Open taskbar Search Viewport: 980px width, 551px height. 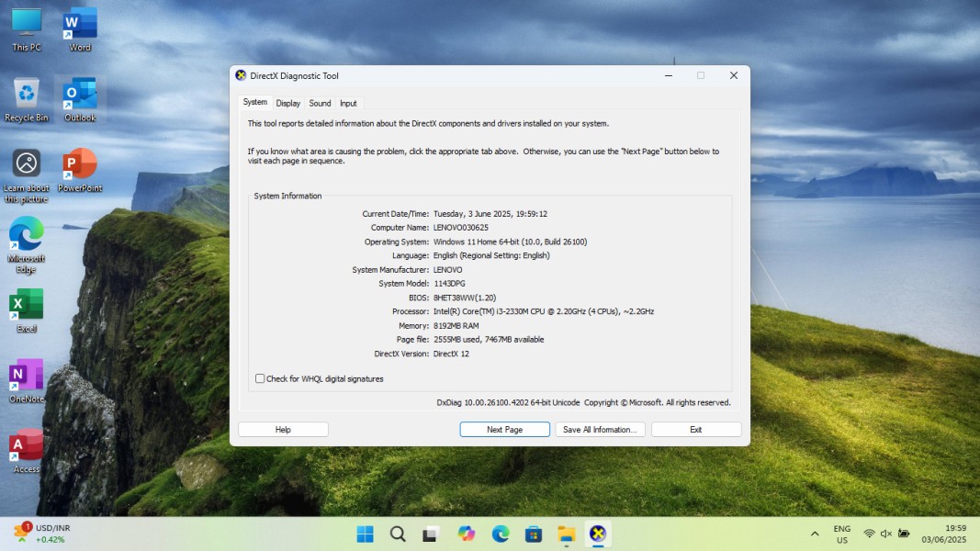point(398,534)
